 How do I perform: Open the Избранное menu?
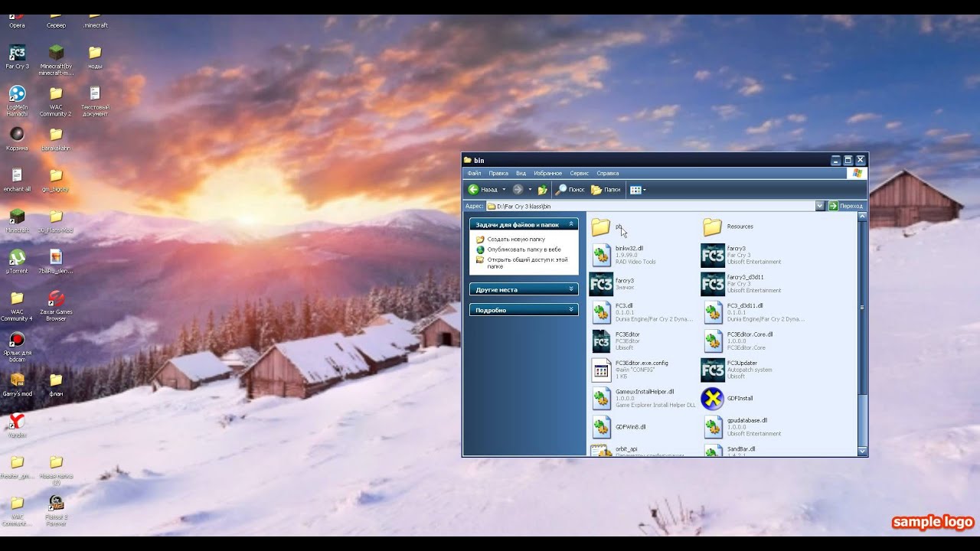coord(547,173)
